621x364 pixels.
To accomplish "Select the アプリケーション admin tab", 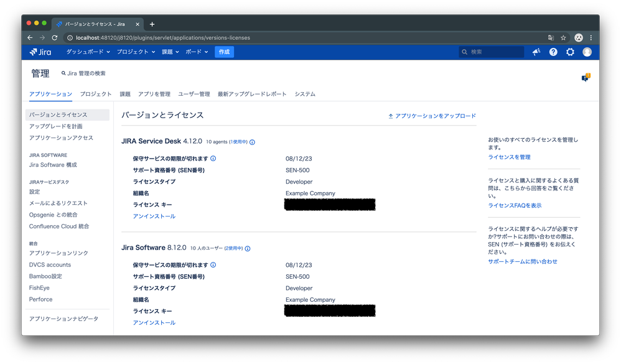I will [x=50, y=94].
